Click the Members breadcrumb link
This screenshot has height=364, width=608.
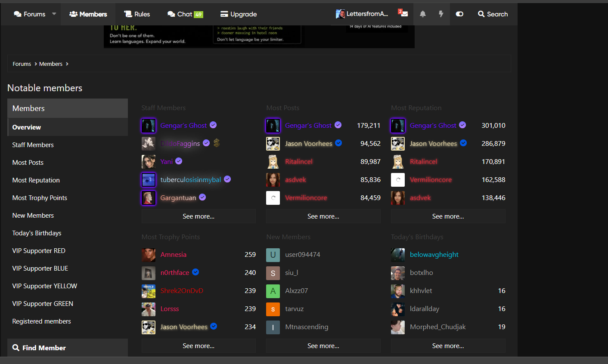(x=51, y=64)
